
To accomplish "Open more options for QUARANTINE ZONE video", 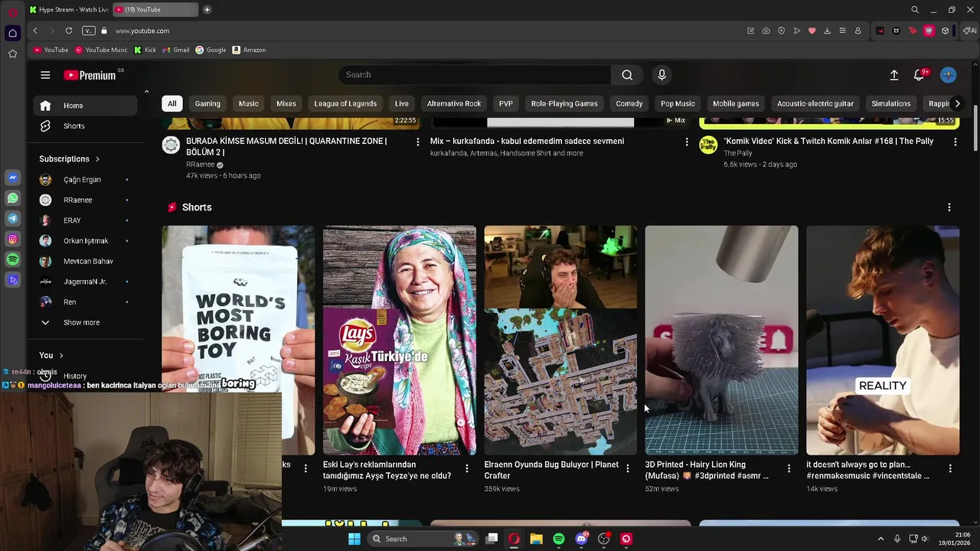I will 417,142.
